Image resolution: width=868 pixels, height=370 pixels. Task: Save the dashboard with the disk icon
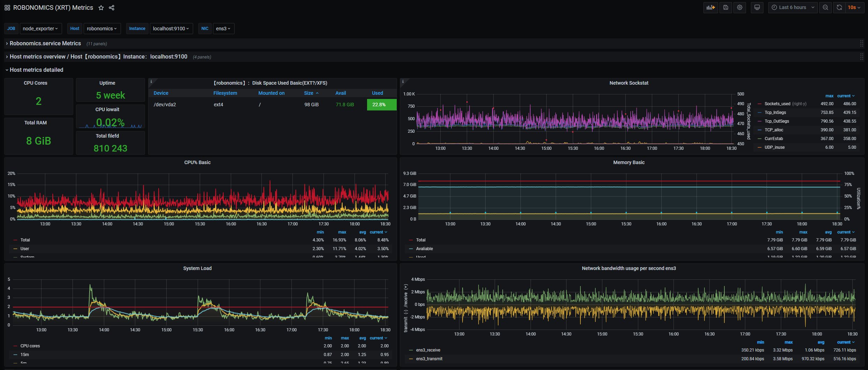coord(726,8)
